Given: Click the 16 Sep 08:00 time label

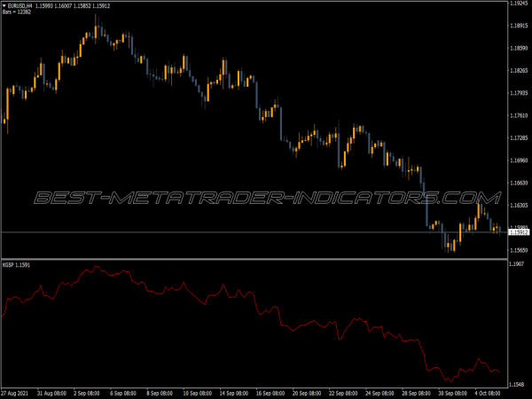Looking at the screenshot, I should point(270,394).
